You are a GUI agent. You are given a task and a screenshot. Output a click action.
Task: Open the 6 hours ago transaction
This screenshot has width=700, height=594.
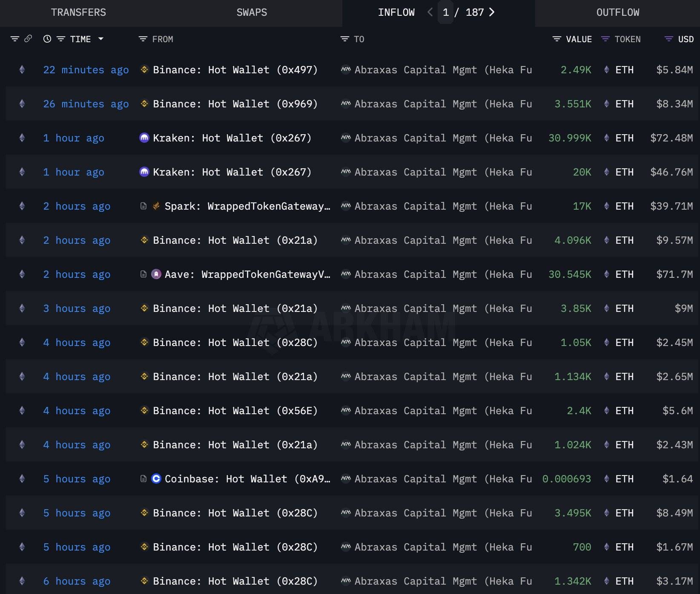click(x=77, y=581)
